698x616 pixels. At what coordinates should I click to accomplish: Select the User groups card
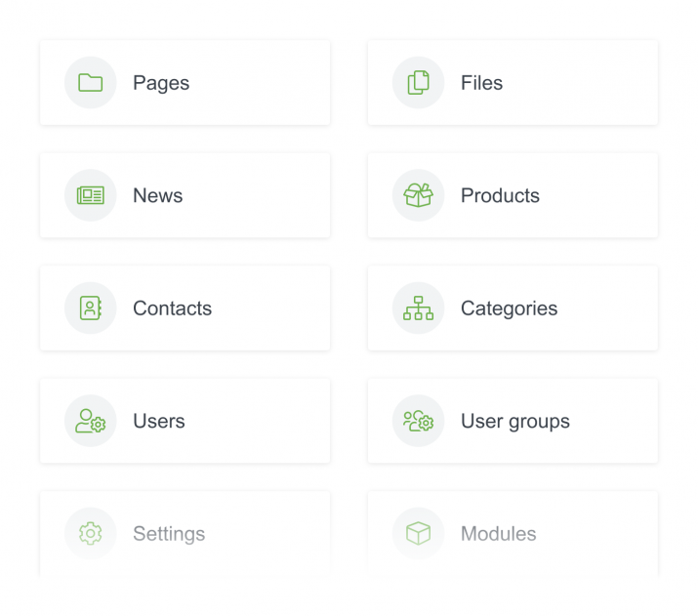pyautogui.click(x=513, y=421)
